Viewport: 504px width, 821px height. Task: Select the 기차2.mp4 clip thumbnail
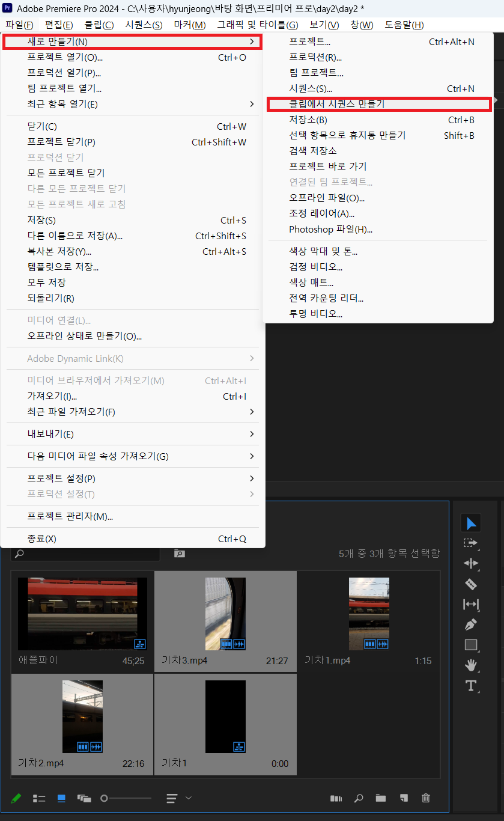coord(82,716)
